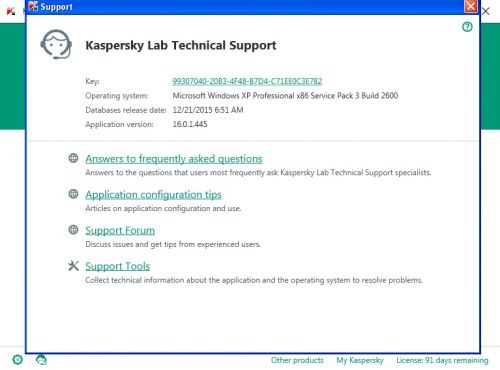Click the operating system value text
This screenshot has height=370, width=500.
click(x=285, y=96)
